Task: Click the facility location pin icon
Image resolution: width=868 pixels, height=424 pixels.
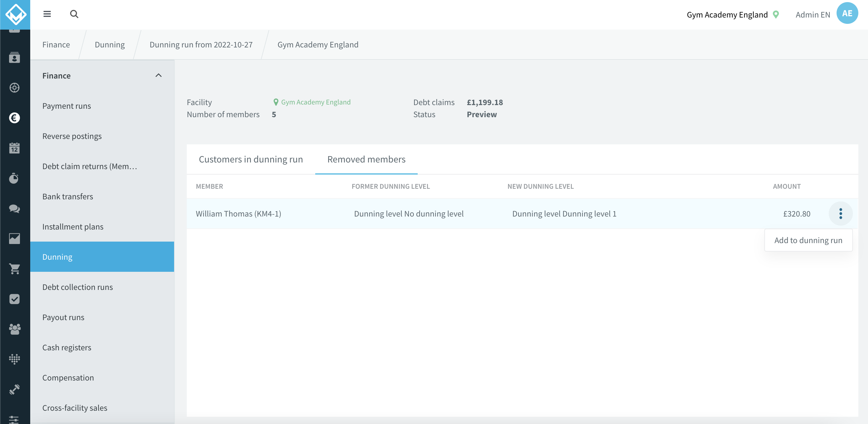Action: (x=776, y=15)
